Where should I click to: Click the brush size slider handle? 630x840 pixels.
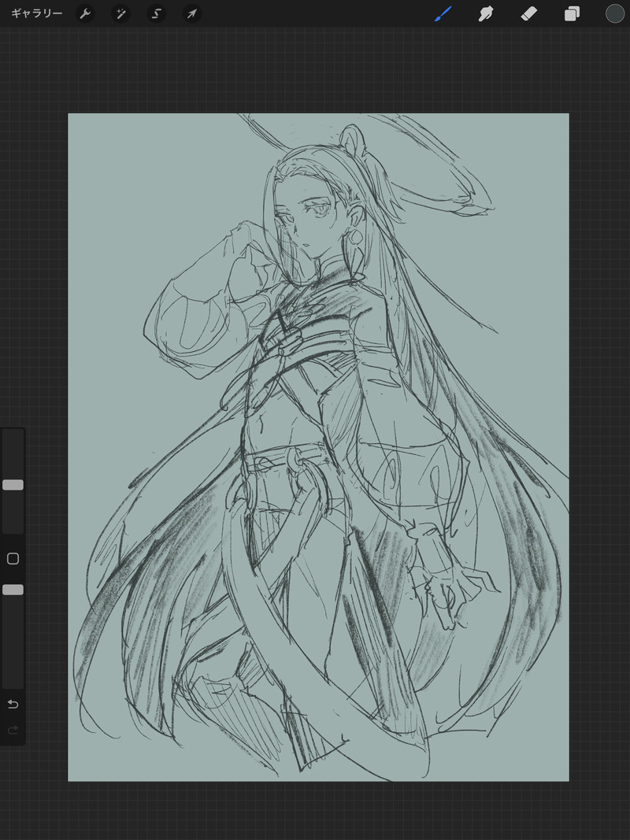(13, 485)
